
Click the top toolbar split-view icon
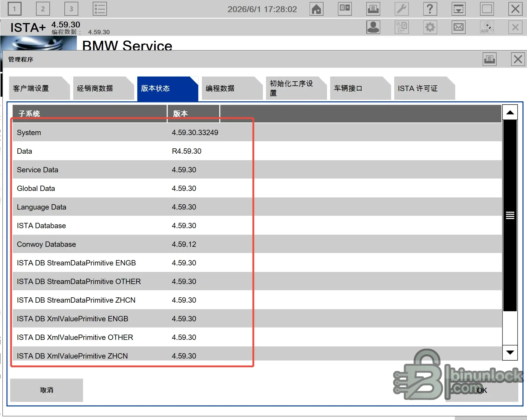pyautogui.click(x=345, y=9)
